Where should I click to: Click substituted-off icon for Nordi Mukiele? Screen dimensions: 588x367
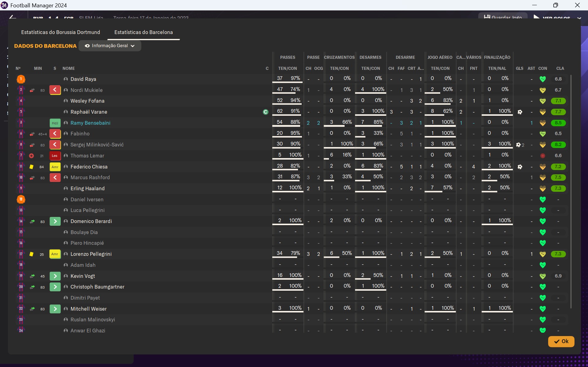(55, 90)
